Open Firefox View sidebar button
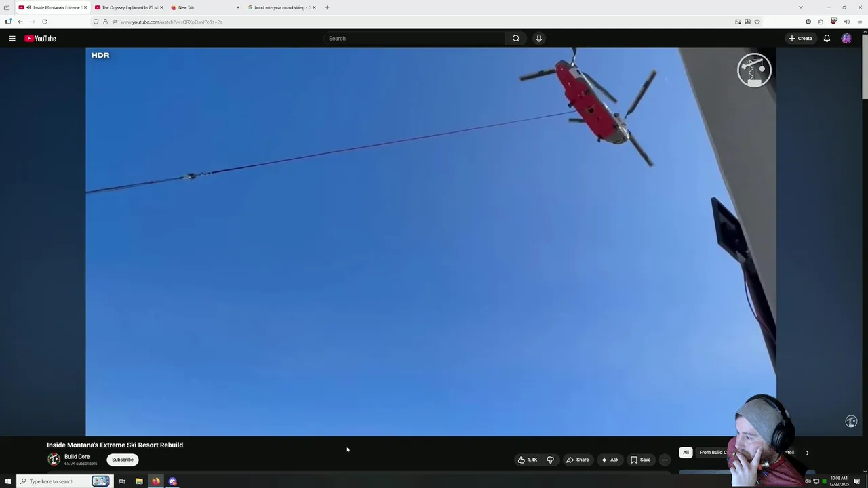 click(7, 7)
